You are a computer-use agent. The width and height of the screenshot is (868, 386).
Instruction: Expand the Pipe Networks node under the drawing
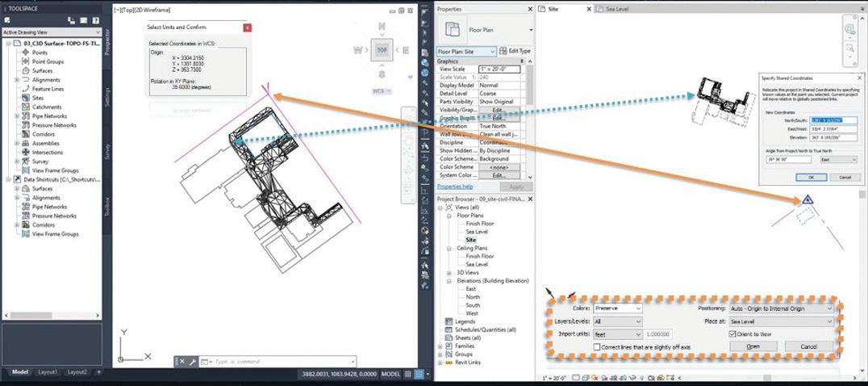[x=17, y=115]
